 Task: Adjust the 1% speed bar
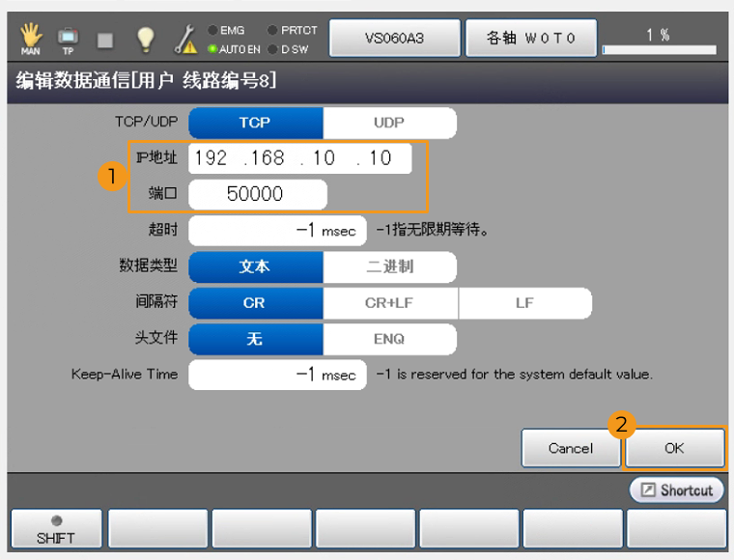(x=659, y=49)
